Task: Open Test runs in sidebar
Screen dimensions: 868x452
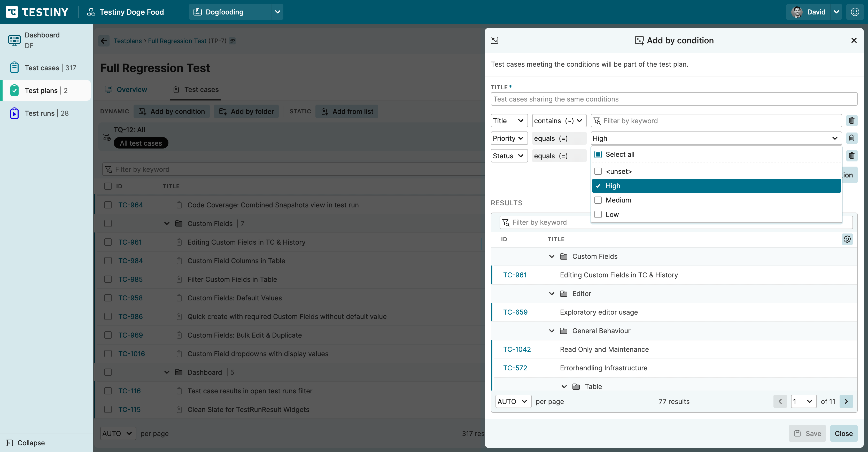Action: pyautogui.click(x=45, y=113)
